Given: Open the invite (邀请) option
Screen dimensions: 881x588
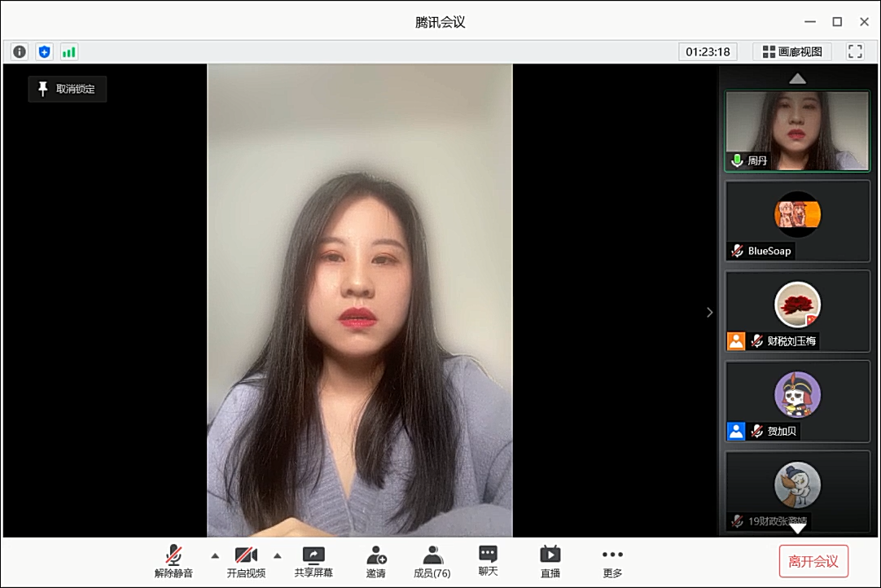Looking at the screenshot, I should pyautogui.click(x=376, y=562).
